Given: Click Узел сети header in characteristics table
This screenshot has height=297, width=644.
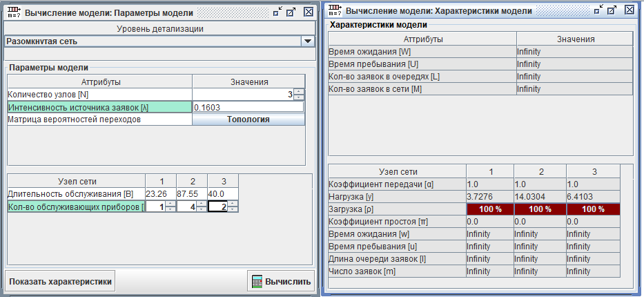Looking at the screenshot, I should tap(398, 172).
